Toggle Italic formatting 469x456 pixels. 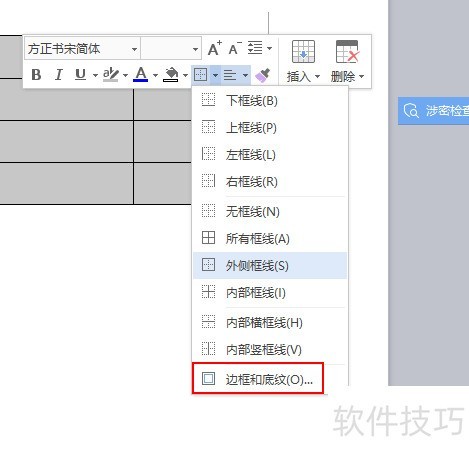(59, 75)
